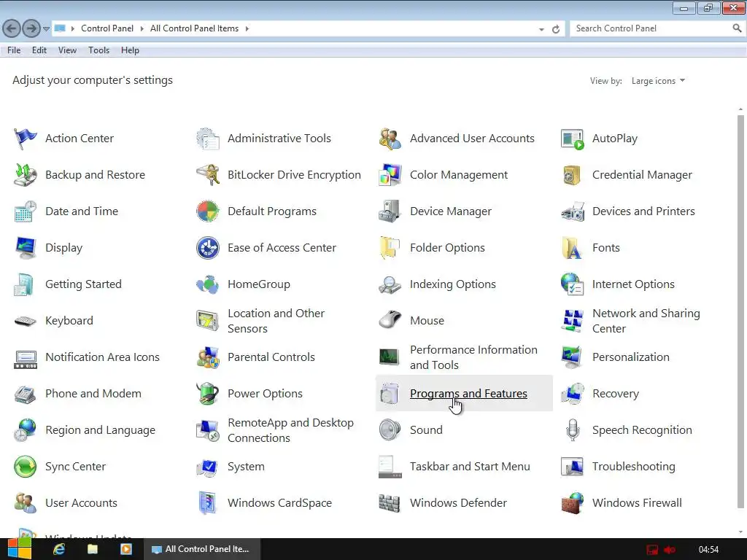Open the Recovery link

pyautogui.click(x=616, y=394)
